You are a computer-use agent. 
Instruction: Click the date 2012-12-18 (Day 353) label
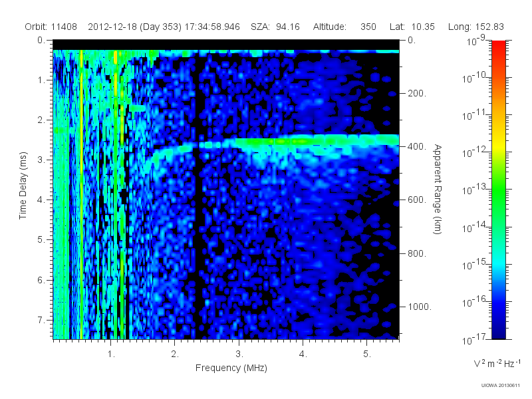tap(135, 27)
